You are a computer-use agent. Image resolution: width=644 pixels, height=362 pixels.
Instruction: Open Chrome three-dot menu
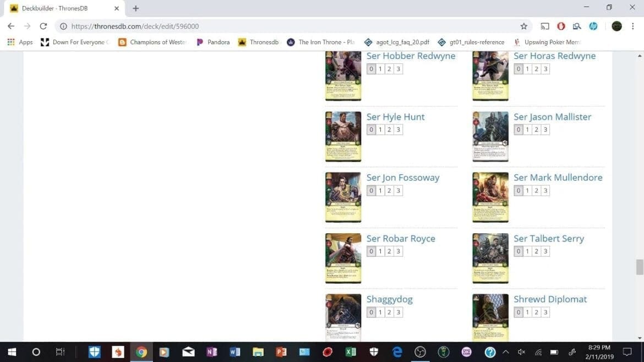(633, 26)
